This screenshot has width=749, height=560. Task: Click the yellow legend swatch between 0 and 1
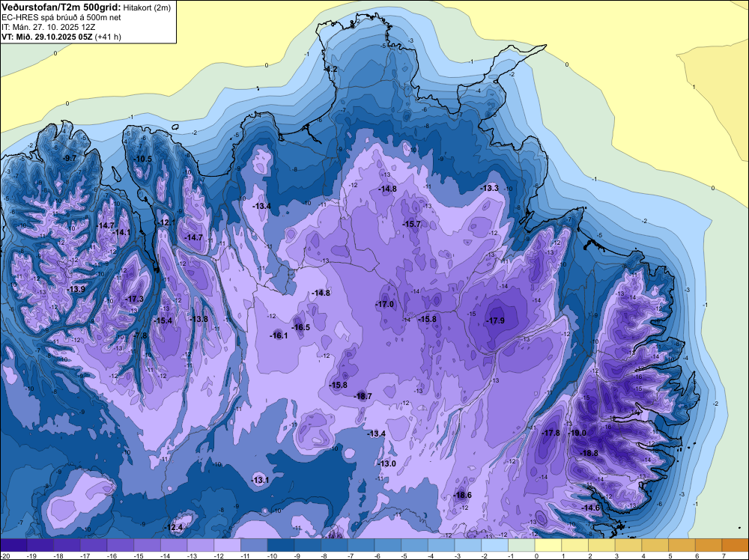point(548,545)
